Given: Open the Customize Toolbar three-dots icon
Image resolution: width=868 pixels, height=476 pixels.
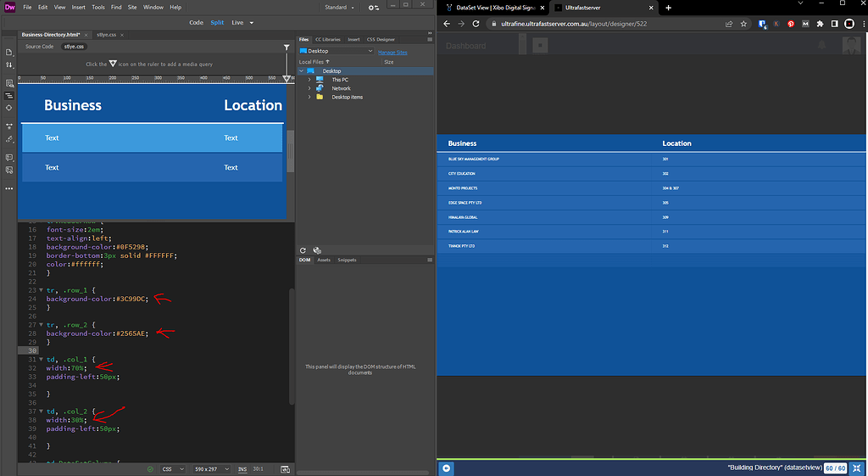Looking at the screenshot, I should coord(8,189).
